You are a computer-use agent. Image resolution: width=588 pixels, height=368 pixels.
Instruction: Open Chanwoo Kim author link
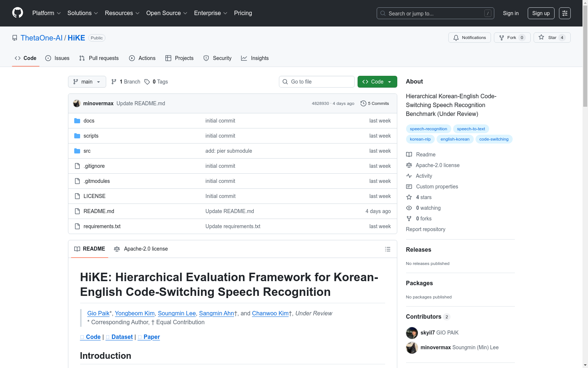(x=270, y=313)
